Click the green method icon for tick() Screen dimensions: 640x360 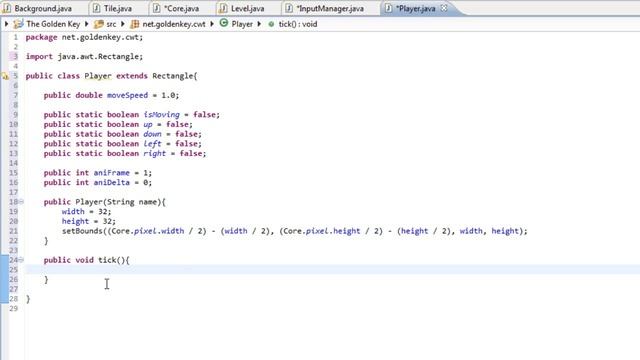pos(271,24)
